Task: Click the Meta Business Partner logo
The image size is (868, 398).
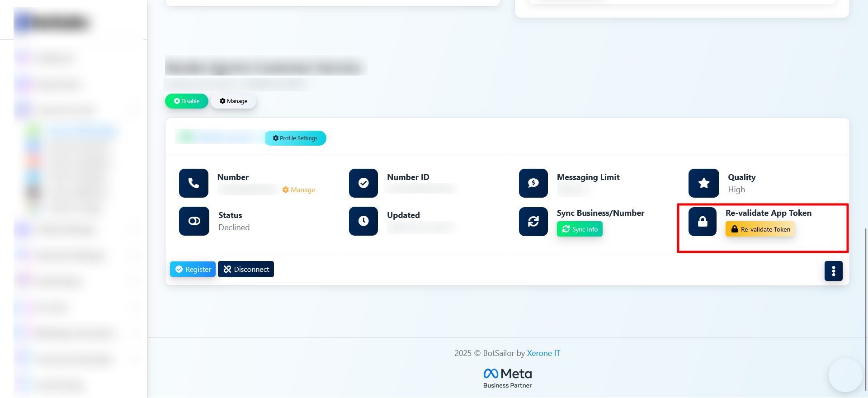Action: tap(507, 378)
